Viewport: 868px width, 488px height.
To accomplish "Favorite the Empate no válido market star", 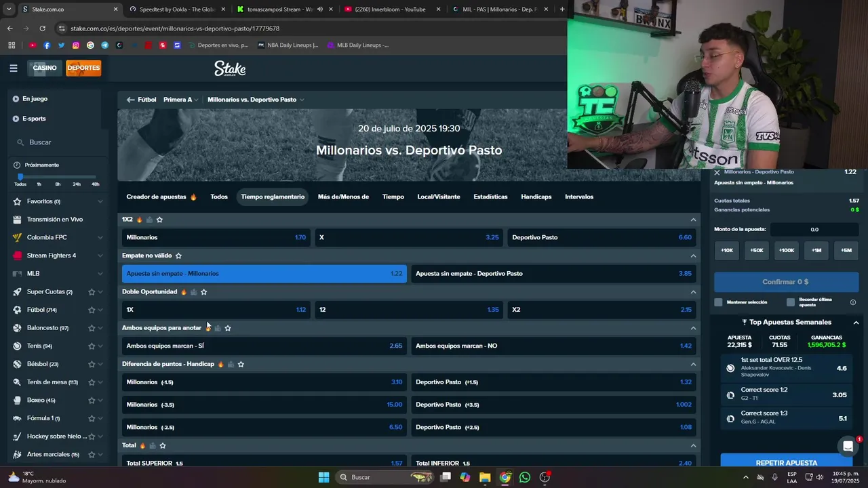I will [178, 256].
